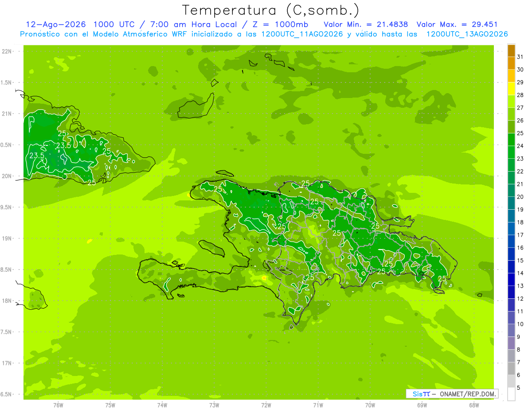Click the SisPI ONAMET/REP.DOM. label

[x=454, y=394]
